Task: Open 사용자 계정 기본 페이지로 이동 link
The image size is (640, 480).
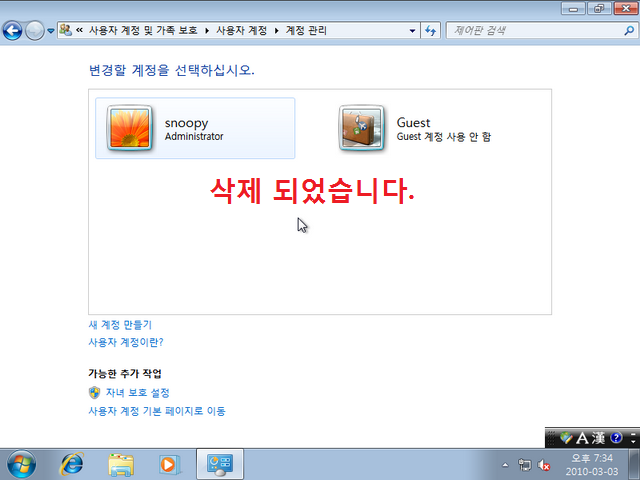Action: click(x=157, y=411)
